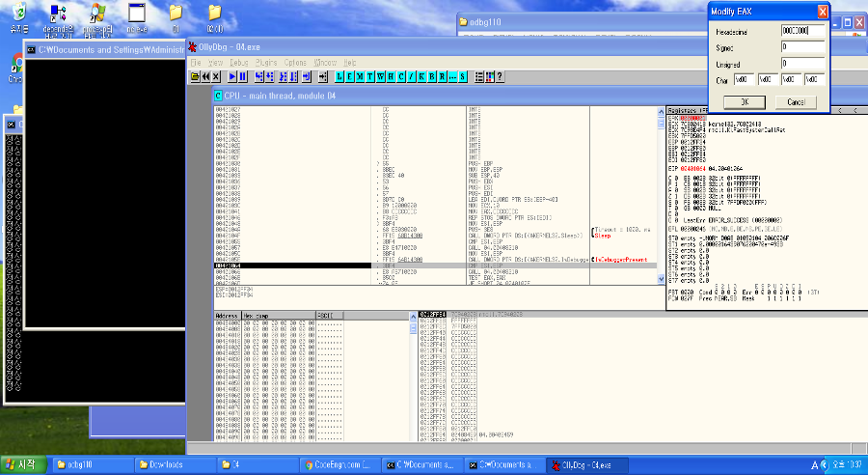Click the first Char field in Modify EAX
This screenshot has width=868, height=475.
[744, 79]
